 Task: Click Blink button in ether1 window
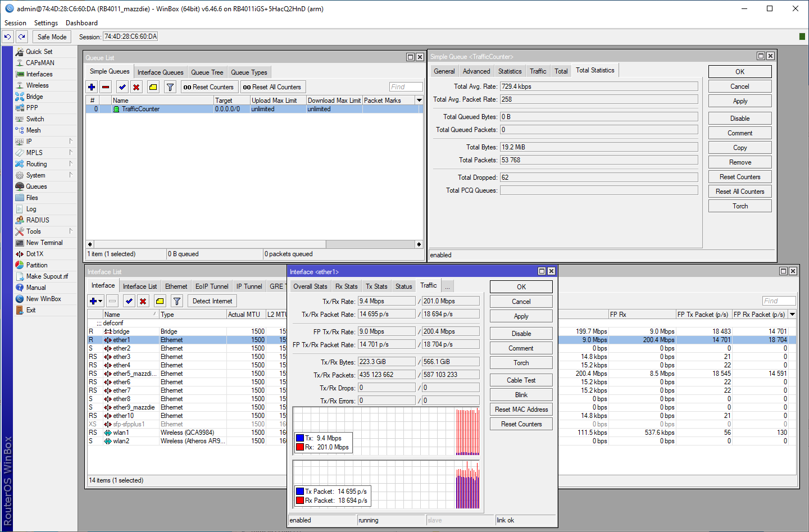[521, 395]
